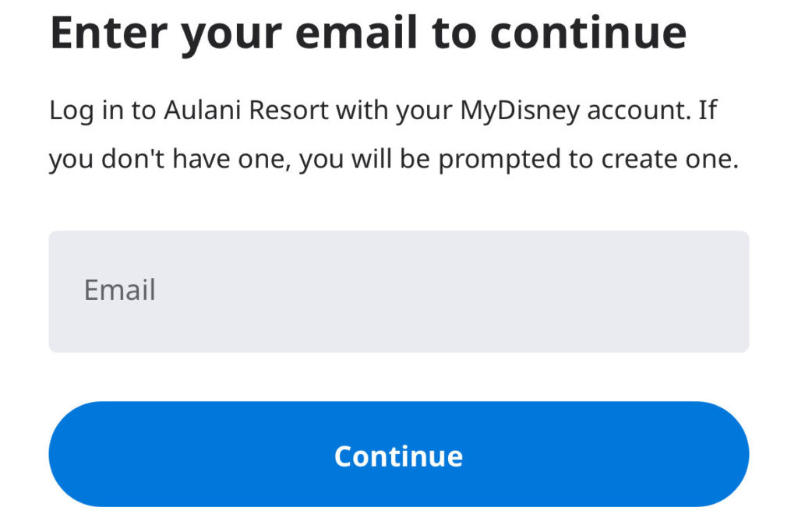Click the word 'continue' in the heading
Image resolution: width=798 pixels, height=532 pixels.
pyautogui.click(x=588, y=31)
